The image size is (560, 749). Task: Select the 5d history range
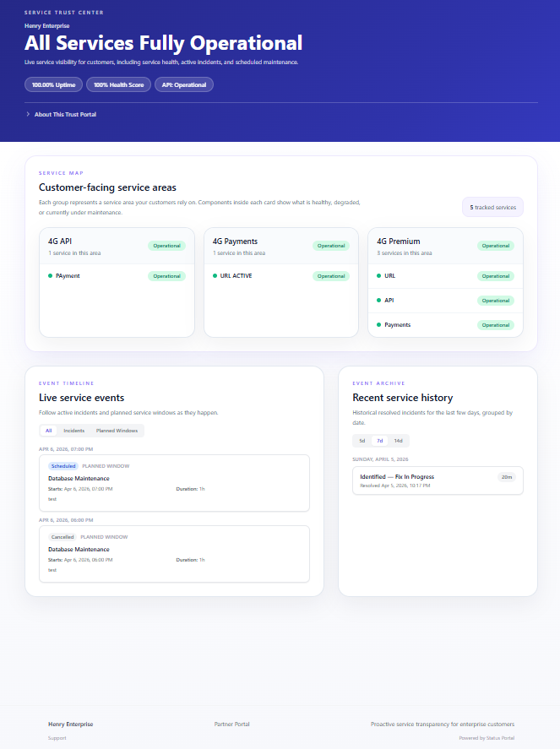pyautogui.click(x=362, y=441)
